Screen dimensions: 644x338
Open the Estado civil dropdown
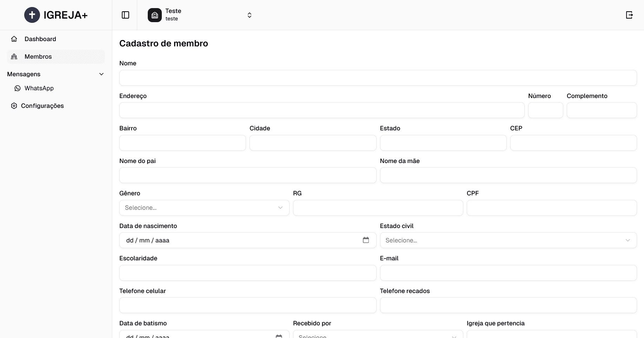(x=508, y=240)
